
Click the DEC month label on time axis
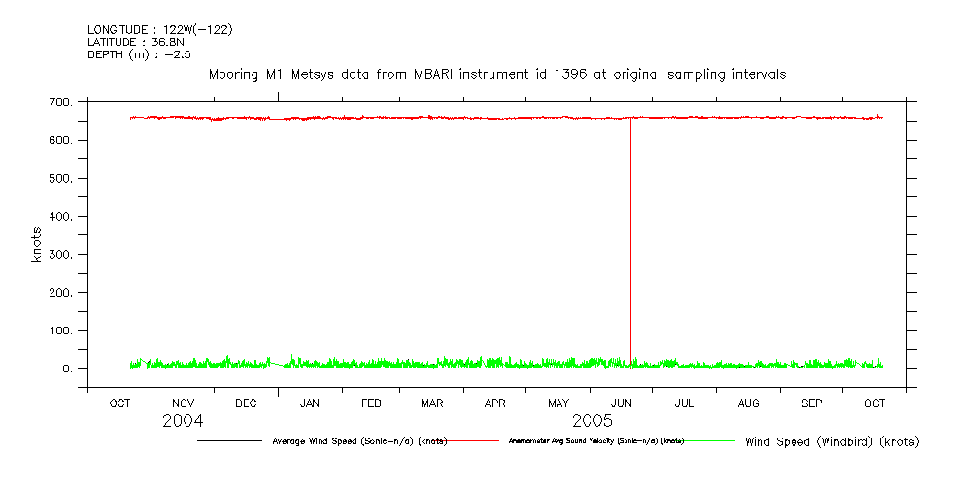[x=246, y=402]
